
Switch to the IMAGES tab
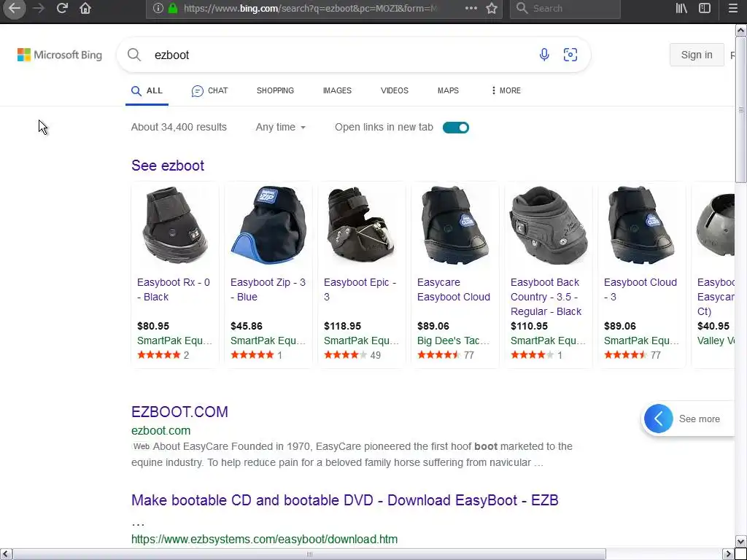point(337,90)
